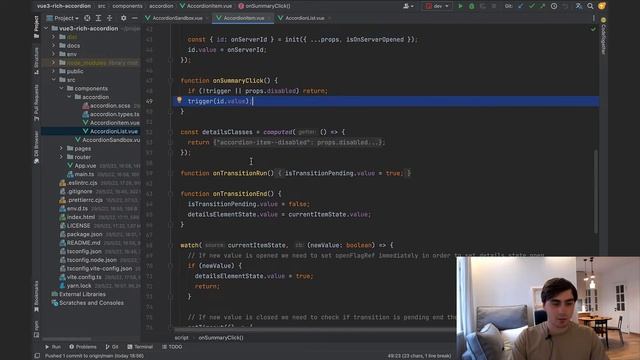Open the Run tool window tab
The width and height of the screenshot is (640, 360).
(x=53, y=347)
